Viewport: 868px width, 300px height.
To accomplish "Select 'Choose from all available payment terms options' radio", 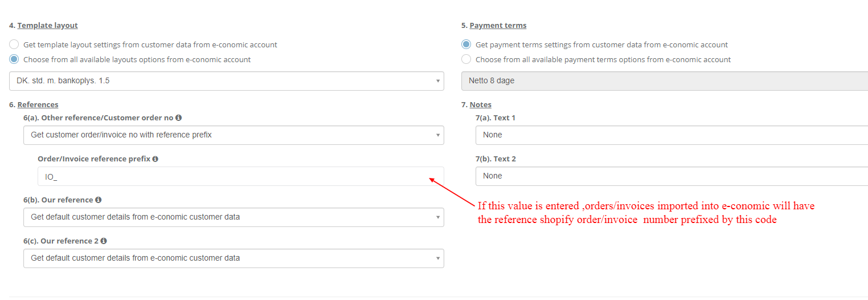I will [466, 59].
